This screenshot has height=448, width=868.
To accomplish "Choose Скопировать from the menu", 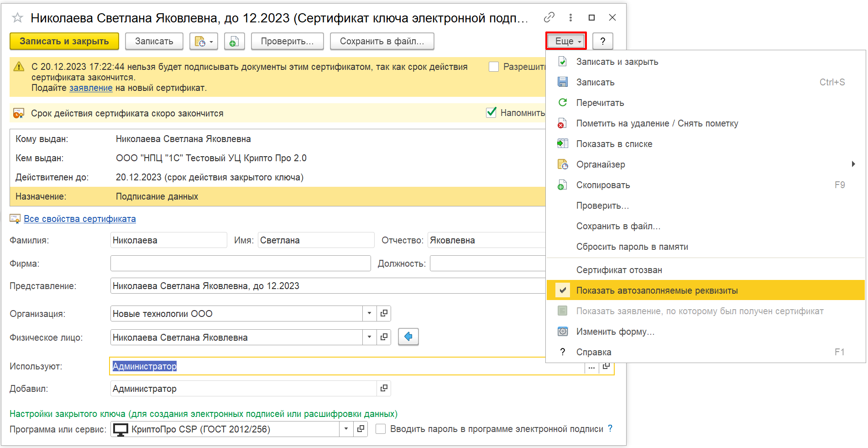I will pos(706,185).
